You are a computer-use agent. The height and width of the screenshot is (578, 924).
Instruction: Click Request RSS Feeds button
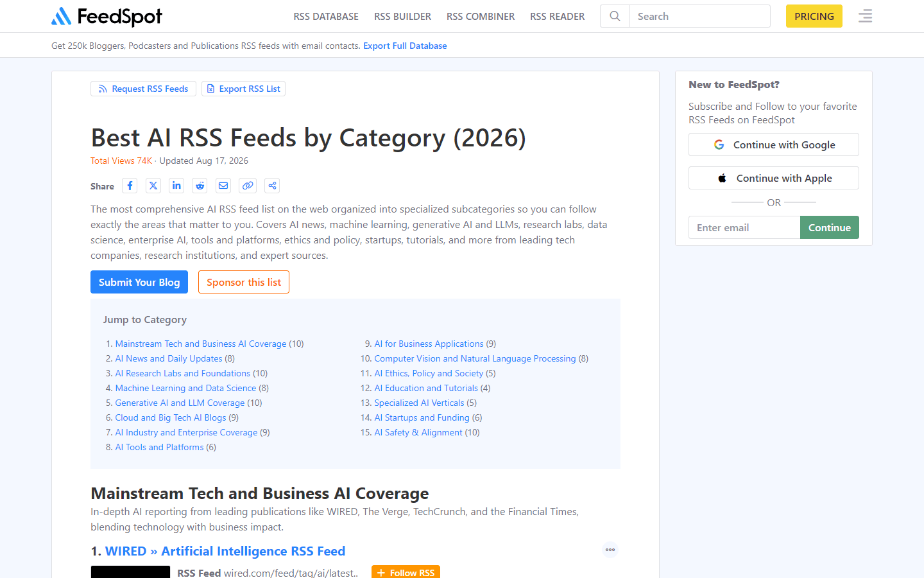pos(144,89)
